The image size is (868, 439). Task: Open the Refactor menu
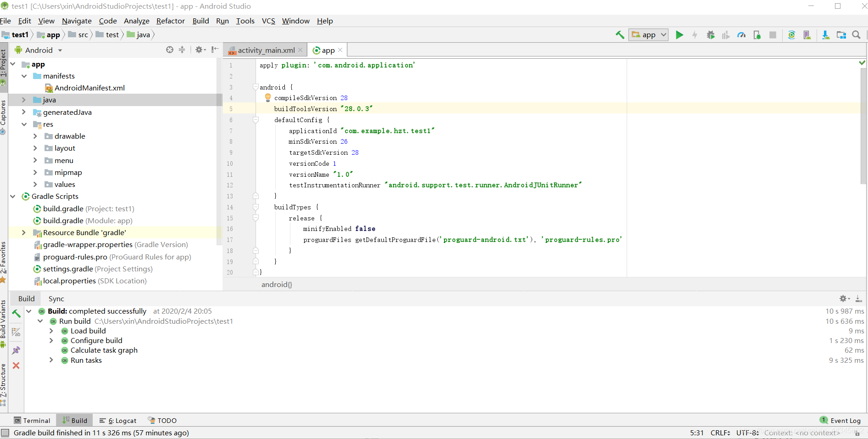(x=170, y=21)
